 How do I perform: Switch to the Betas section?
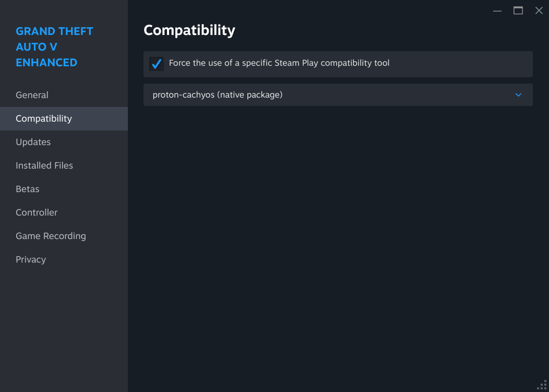pyautogui.click(x=28, y=189)
